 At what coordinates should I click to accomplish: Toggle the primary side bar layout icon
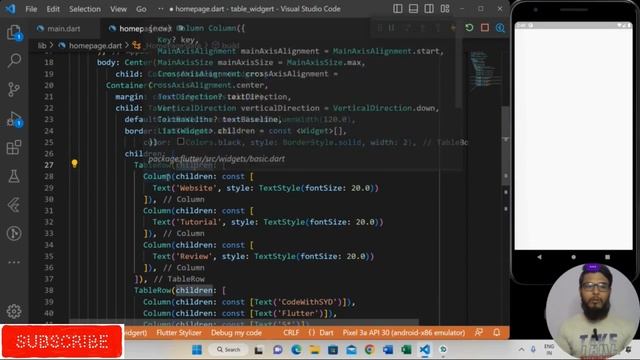coord(398,9)
